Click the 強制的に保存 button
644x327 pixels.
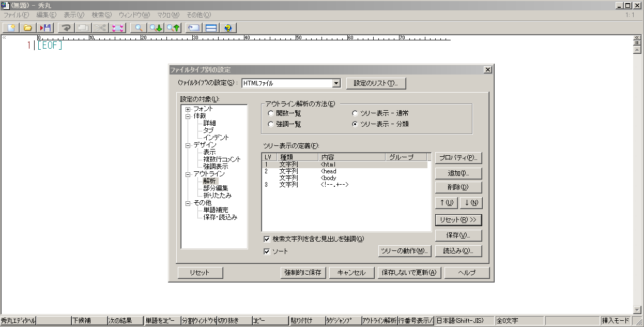[x=304, y=273]
